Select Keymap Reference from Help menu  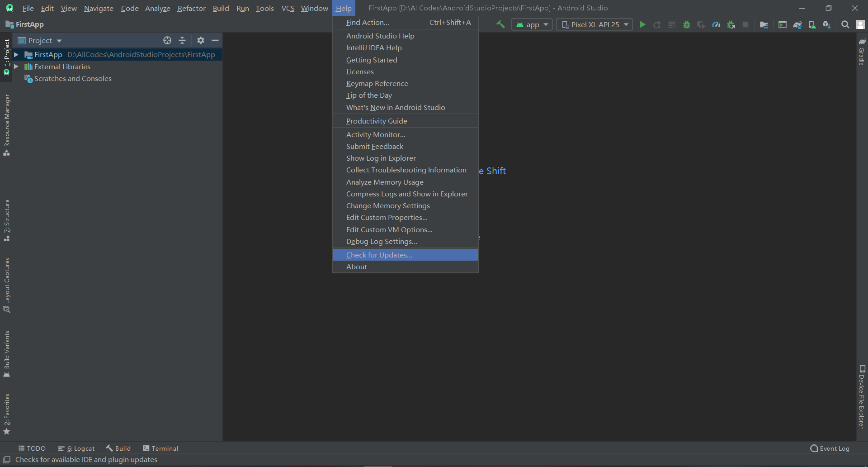point(405,84)
